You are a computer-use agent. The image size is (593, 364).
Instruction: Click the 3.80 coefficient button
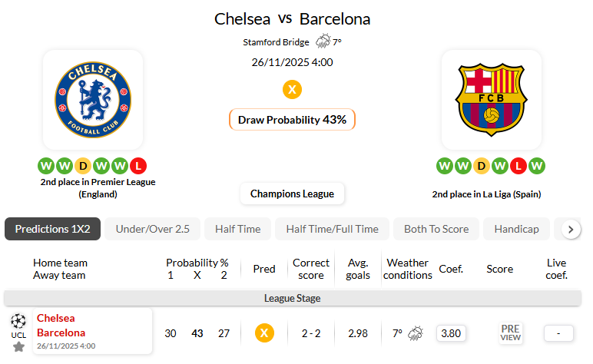coord(451,333)
